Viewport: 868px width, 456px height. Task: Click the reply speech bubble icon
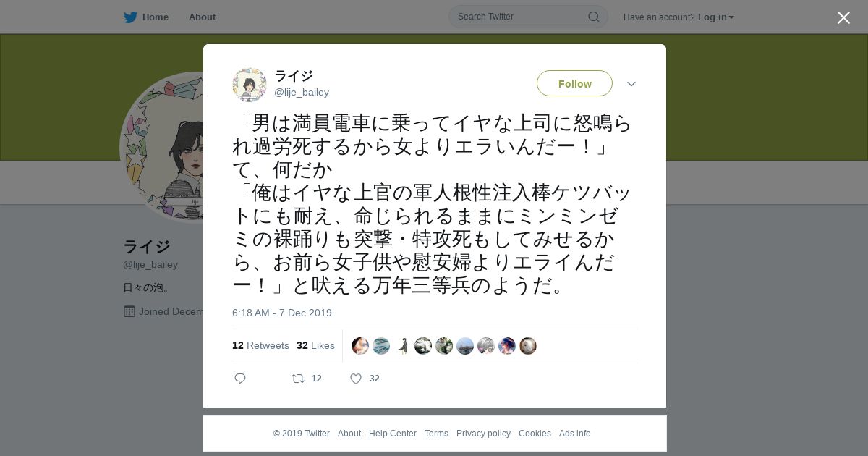(x=240, y=379)
